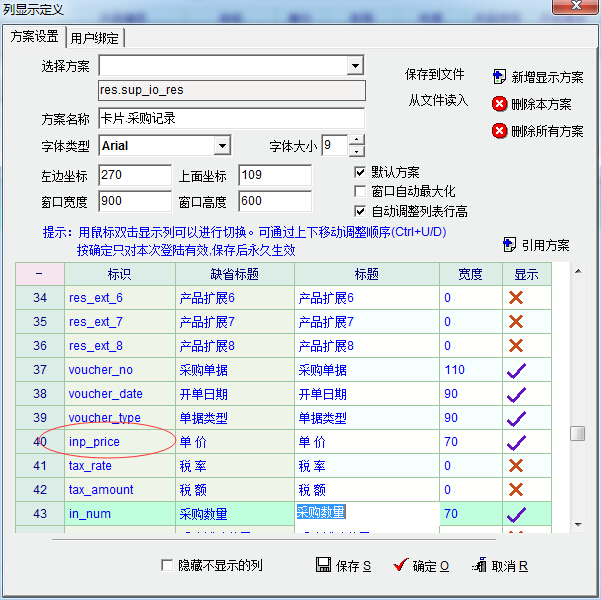
Task: Toggle red X display icon for tax_rate
Action: (x=516, y=466)
